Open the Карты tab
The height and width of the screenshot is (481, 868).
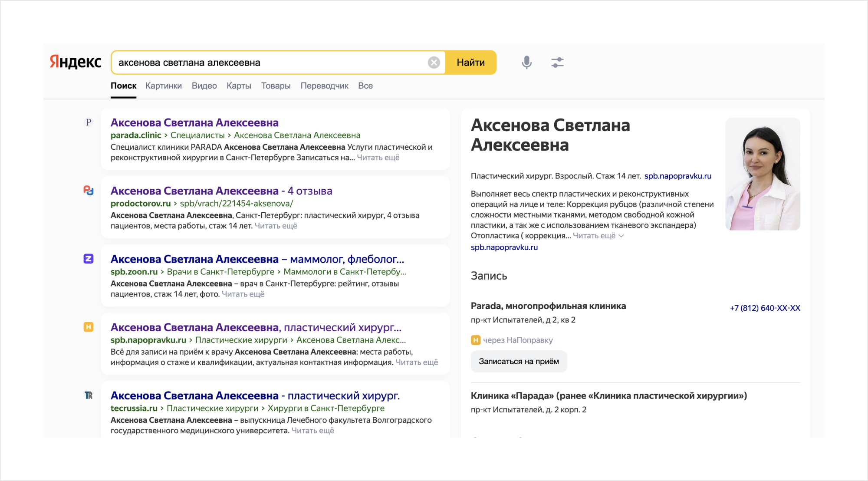(x=239, y=86)
